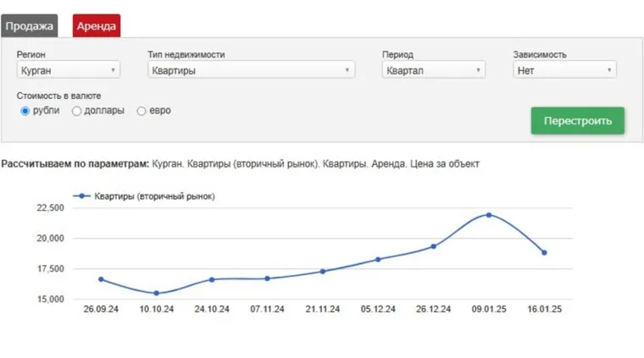Image resolution: width=644 pixels, height=358 pixels.
Task: Expand the Период dropdown showing Квартал
Action: pos(433,70)
